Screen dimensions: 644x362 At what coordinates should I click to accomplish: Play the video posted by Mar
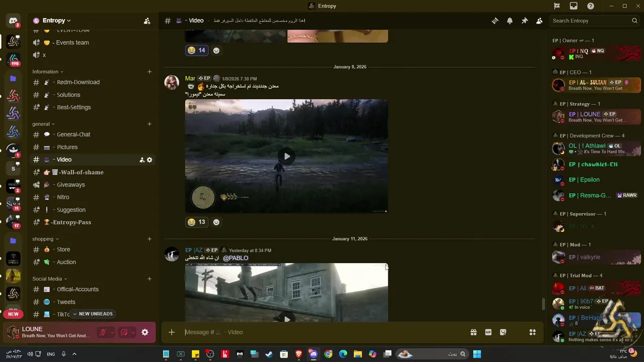click(x=287, y=156)
